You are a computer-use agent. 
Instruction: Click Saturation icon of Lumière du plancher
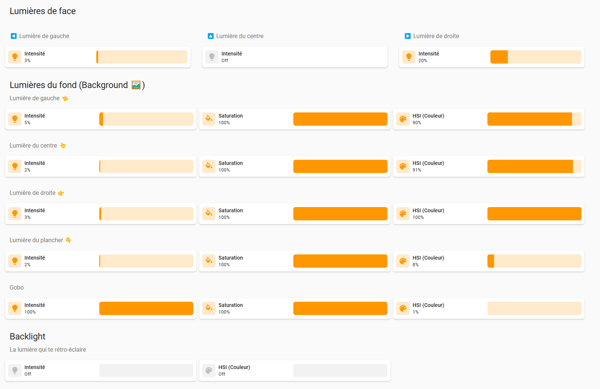[x=209, y=261]
